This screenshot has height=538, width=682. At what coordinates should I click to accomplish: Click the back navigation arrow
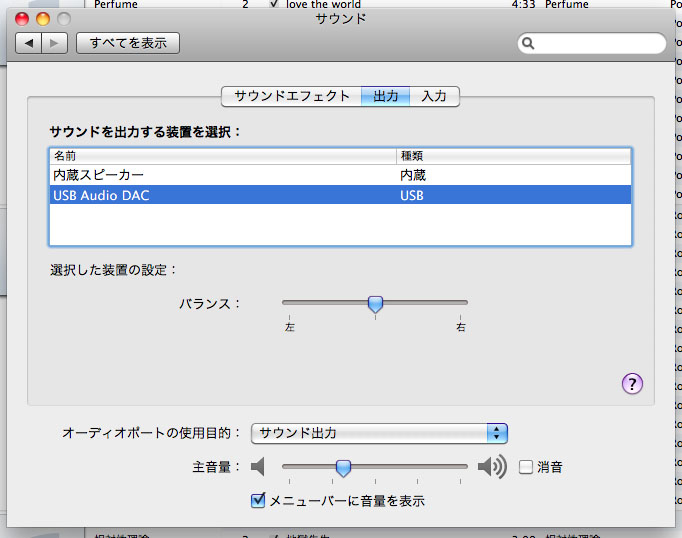click(x=29, y=43)
